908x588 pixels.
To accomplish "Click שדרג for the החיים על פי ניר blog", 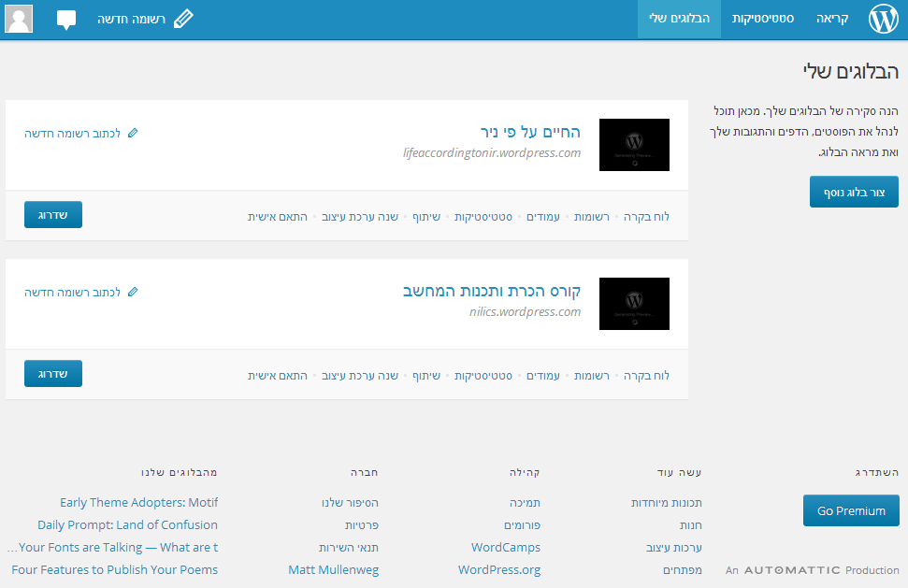I will 52,214.
